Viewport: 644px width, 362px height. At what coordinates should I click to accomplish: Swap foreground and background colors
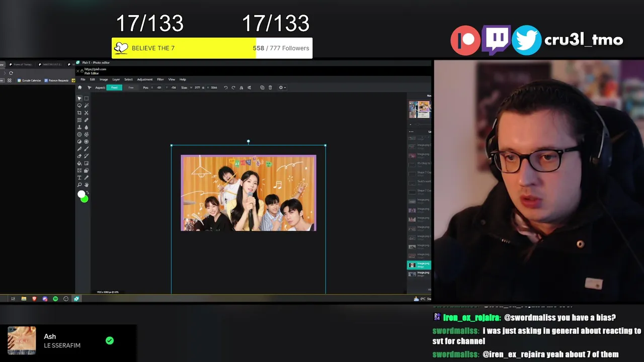88,193
